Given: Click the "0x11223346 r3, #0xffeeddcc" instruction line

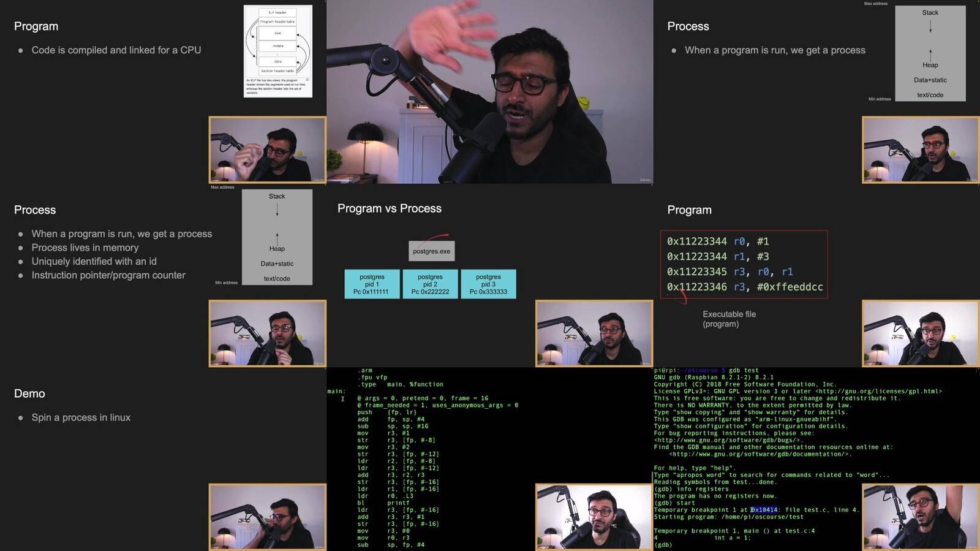Looking at the screenshot, I should (x=745, y=287).
